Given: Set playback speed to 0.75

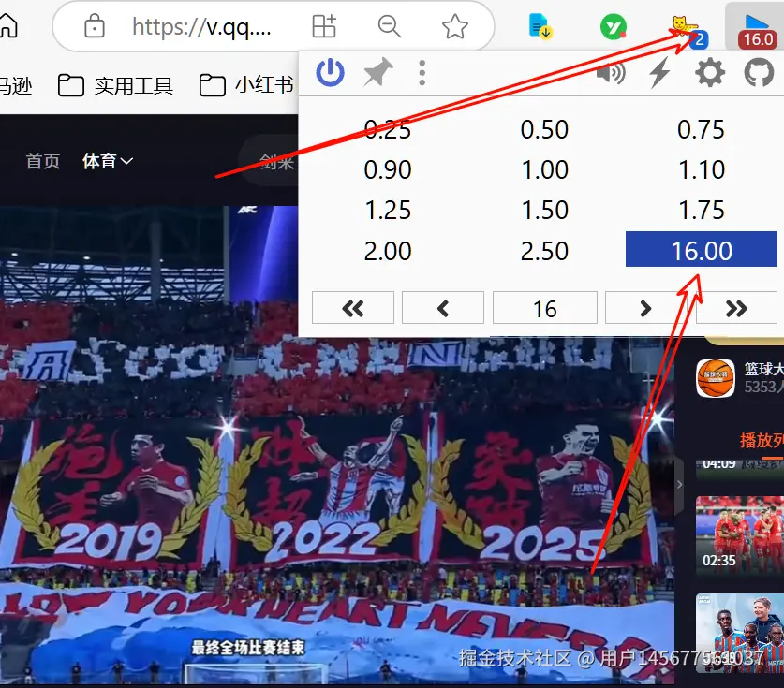Looking at the screenshot, I should (x=701, y=130).
